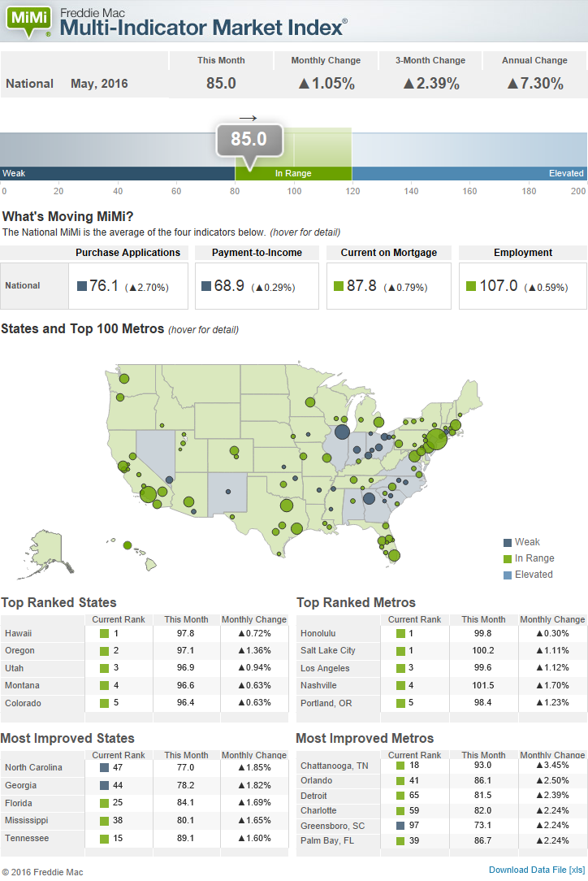588x881 pixels.
Task: Click the 3-Month Change header tab
Action: pyautogui.click(x=430, y=60)
